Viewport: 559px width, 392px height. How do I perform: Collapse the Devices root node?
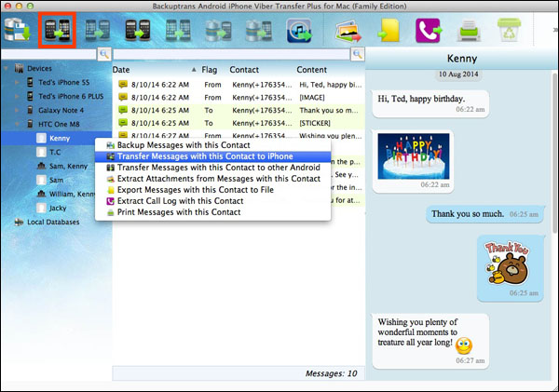tap(7, 68)
